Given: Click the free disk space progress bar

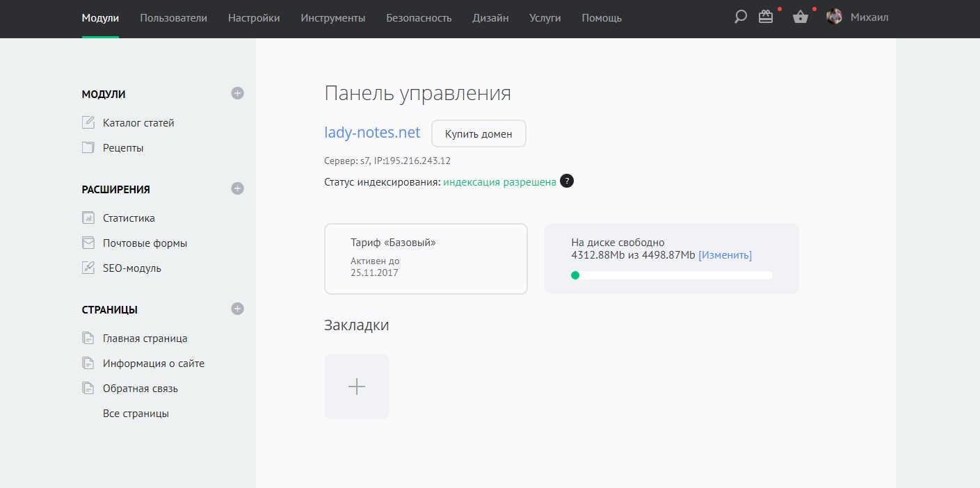Looking at the screenshot, I should coord(671,275).
